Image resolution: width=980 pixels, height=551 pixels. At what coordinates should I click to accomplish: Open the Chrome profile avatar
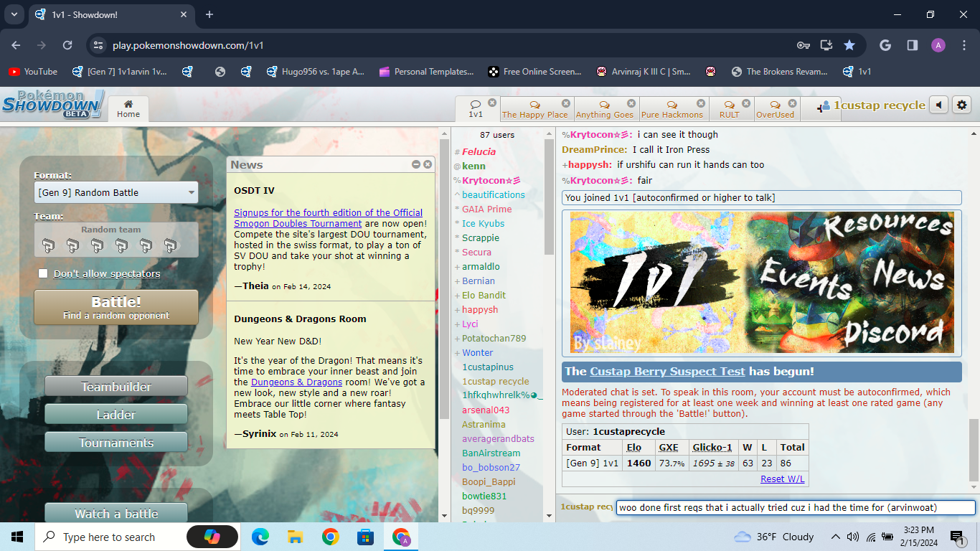click(938, 45)
